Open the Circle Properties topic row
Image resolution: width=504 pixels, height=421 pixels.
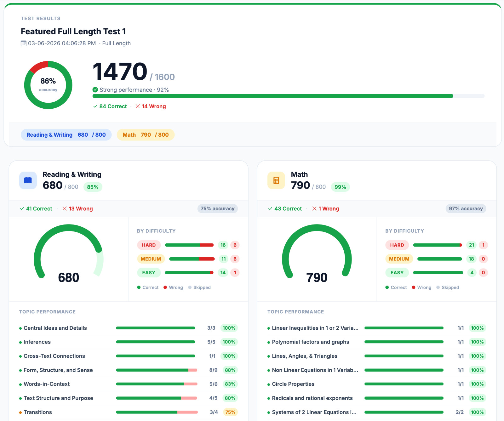tap(377, 384)
